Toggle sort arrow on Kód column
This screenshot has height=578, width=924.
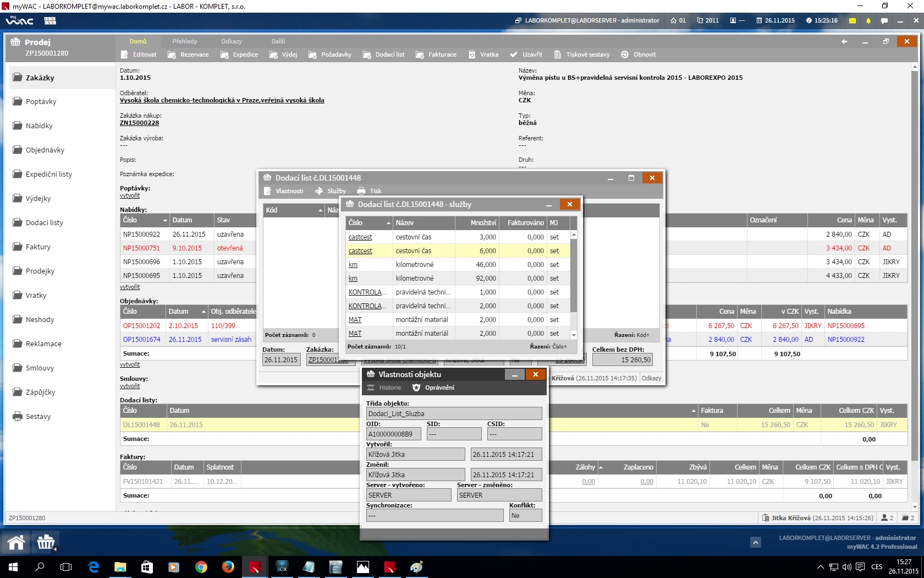coord(320,210)
